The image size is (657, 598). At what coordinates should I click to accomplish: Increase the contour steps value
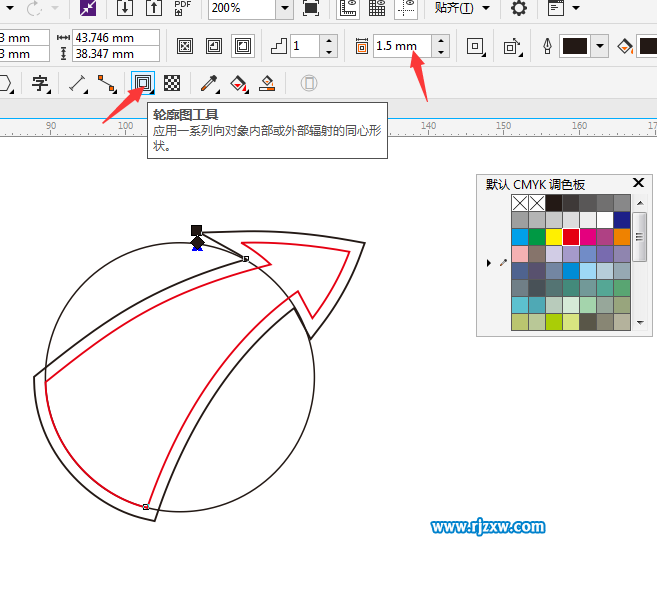click(x=329, y=40)
